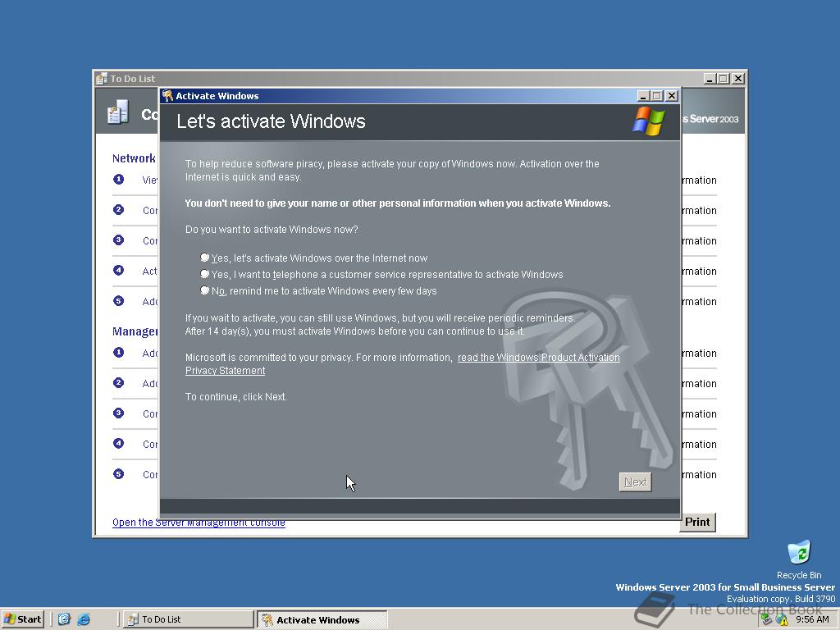The width and height of the screenshot is (840, 630).
Task: Click the number 4 bullet under Management
Action: [x=118, y=443]
